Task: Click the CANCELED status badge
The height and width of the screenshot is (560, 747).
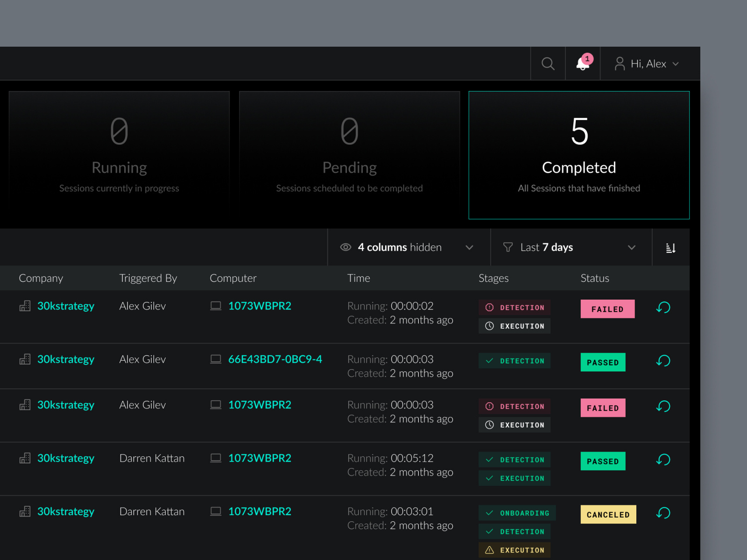Action: (608, 514)
